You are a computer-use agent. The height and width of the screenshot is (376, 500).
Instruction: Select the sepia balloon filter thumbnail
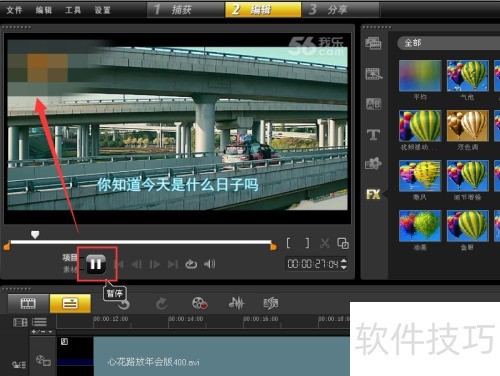pos(468,126)
